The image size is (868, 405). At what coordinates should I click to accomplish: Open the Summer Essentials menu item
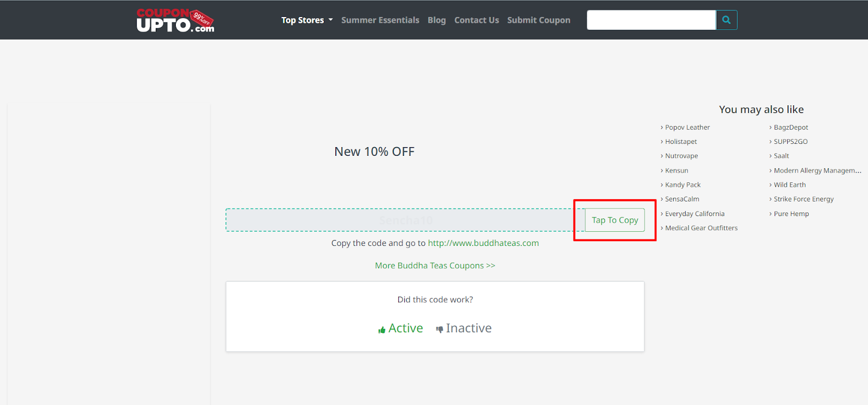click(380, 20)
